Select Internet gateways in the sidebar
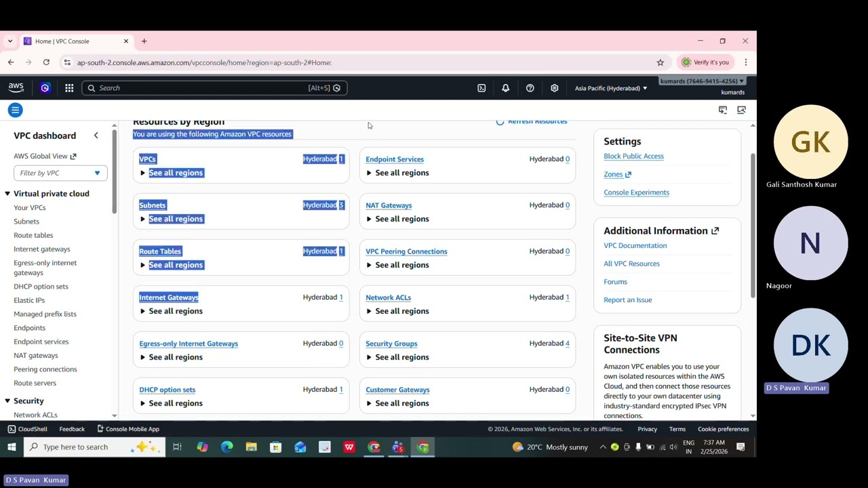Screen dimensions: 868x488 (x=42, y=249)
